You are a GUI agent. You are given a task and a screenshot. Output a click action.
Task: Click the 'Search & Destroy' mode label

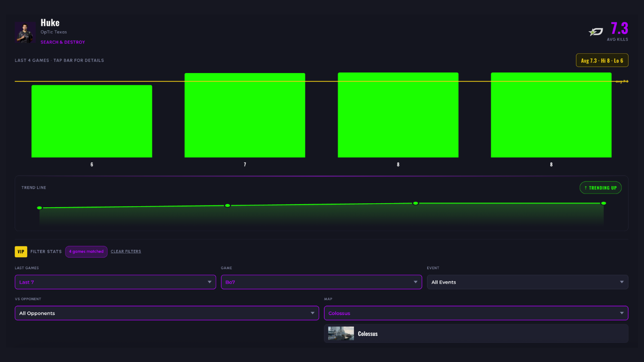[x=63, y=42]
